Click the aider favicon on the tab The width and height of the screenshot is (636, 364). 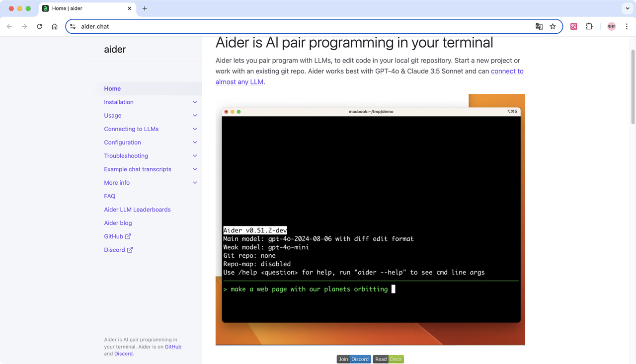45,8
